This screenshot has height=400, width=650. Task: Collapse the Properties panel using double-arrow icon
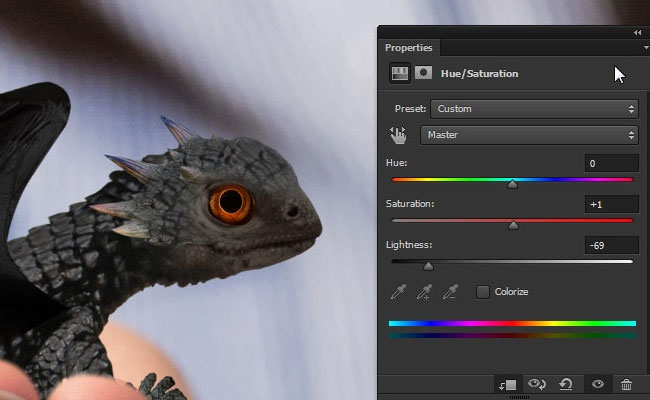click(x=637, y=33)
